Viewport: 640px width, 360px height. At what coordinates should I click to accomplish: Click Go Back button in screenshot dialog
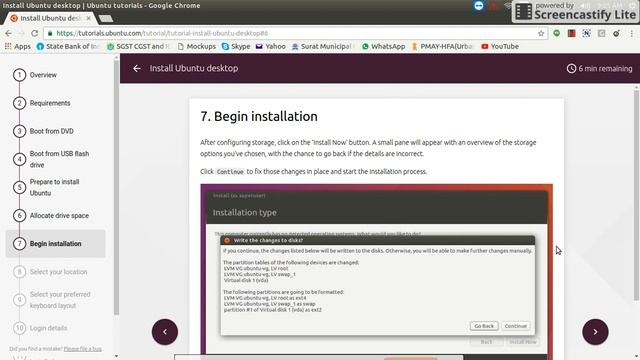[x=484, y=326]
